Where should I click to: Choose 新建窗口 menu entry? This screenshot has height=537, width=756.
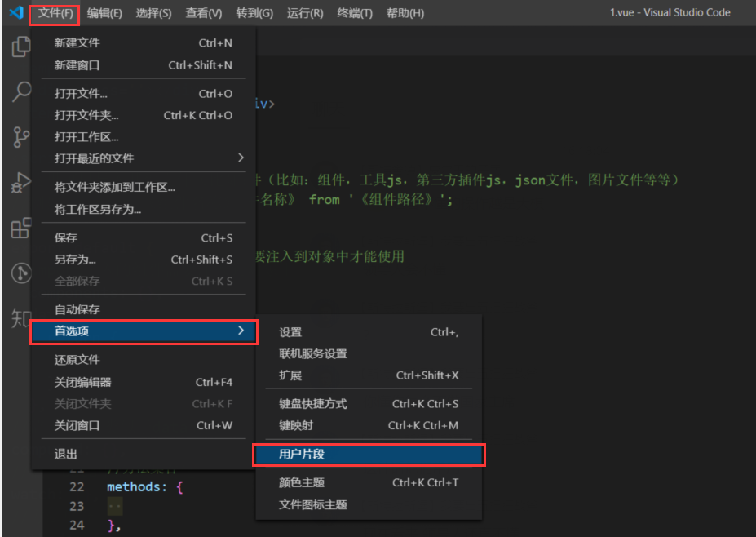144,64
